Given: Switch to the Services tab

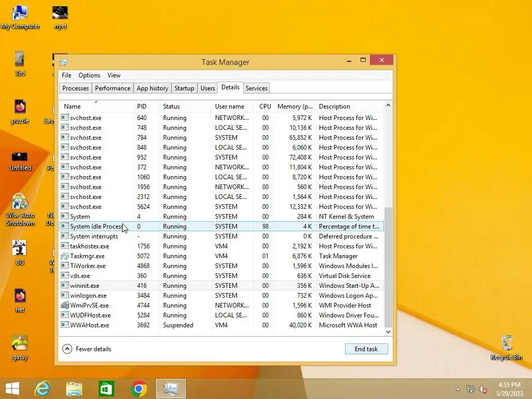Looking at the screenshot, I should click(257, 88).
